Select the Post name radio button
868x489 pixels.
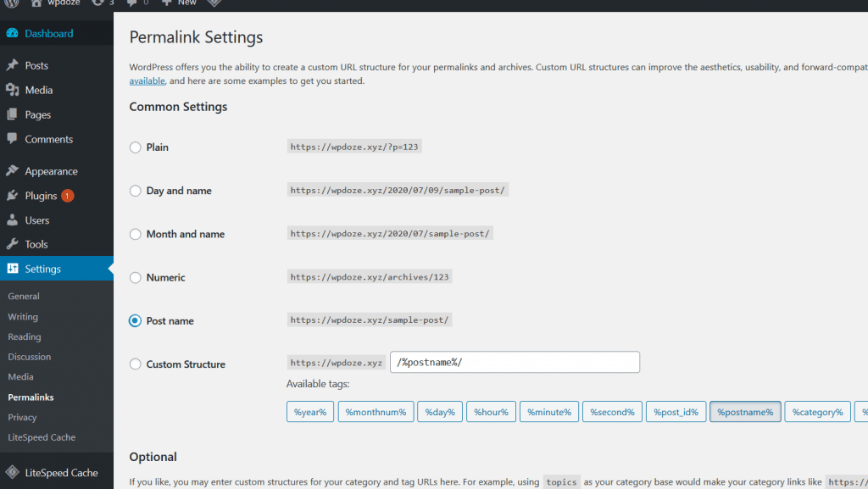coord(135,321)
